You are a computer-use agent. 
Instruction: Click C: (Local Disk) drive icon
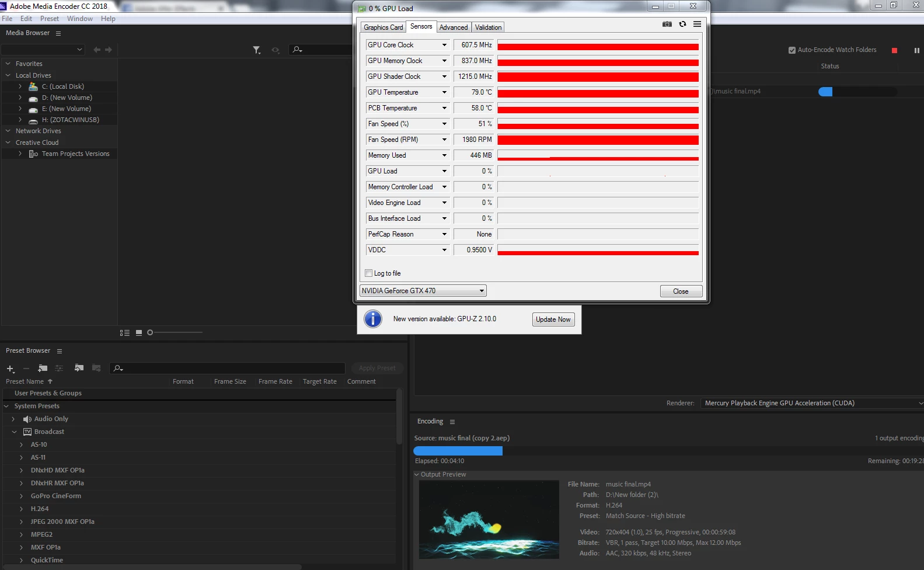click(x=33, y=86)
